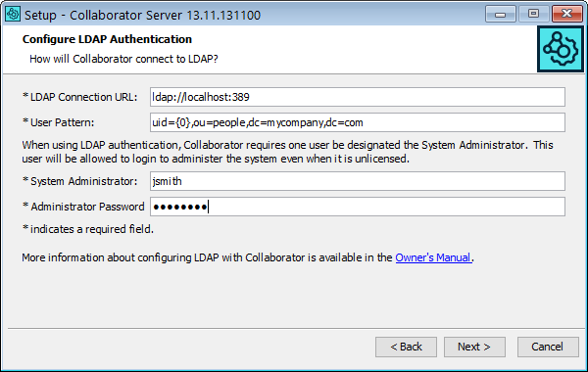Image resolution: width=588 pixels, height=372 pixels.
Task: Go back with the Back button
Action: click(406, 347)
